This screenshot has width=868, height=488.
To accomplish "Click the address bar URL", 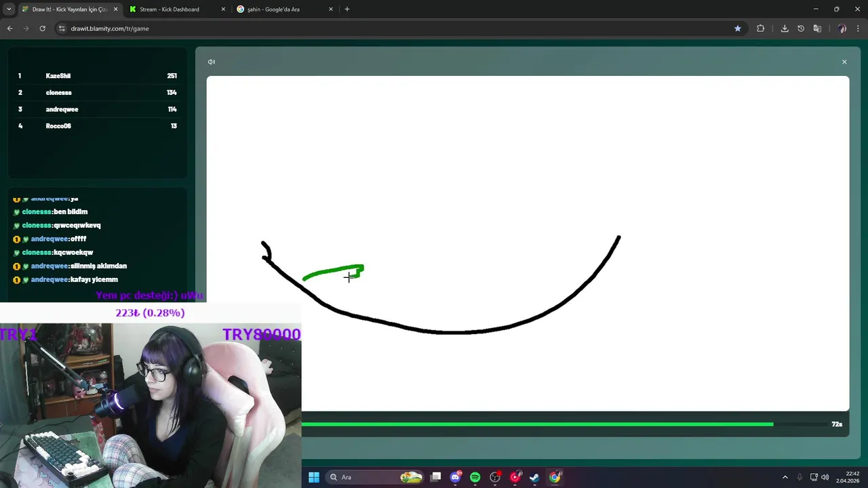I will [x=110, y=28].
